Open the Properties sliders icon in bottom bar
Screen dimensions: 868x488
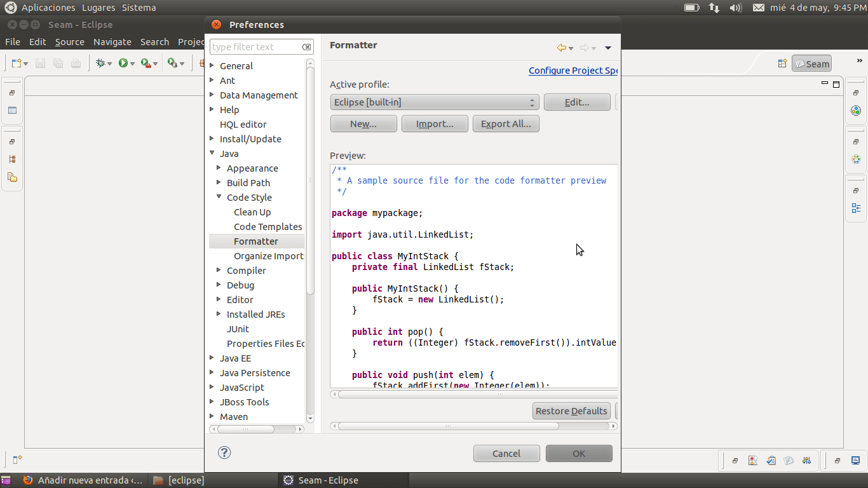(806, 461)
